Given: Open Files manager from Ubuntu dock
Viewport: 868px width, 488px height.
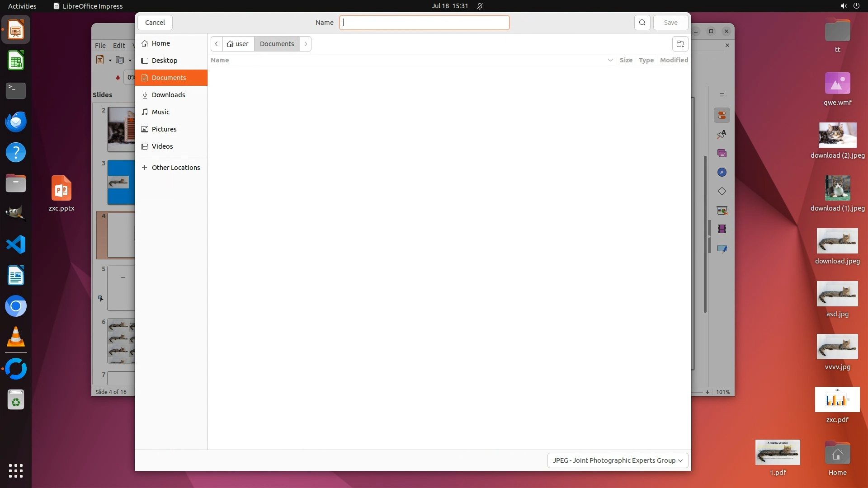Looking at the screenshot, I should pyautogui.click(x=16, y=184).
